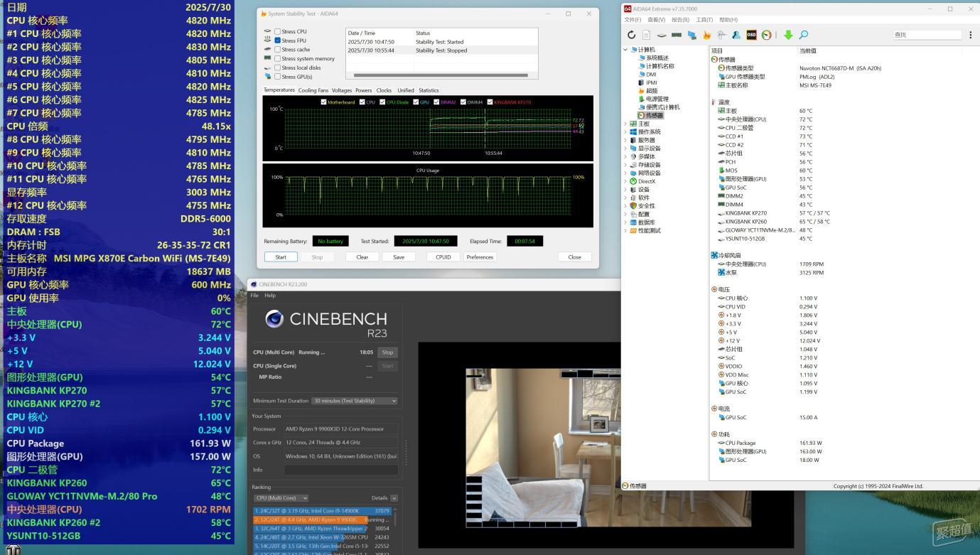Click the magnifier search icon in AIDA64 toolbar
This screenshot has width=980, height=555.
pyautogui.click(x=804, y=35)
